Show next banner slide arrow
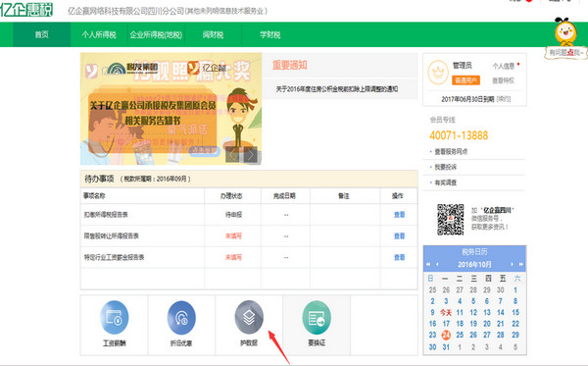The height and width of the screenshot is (366, 588). point(250,154)
